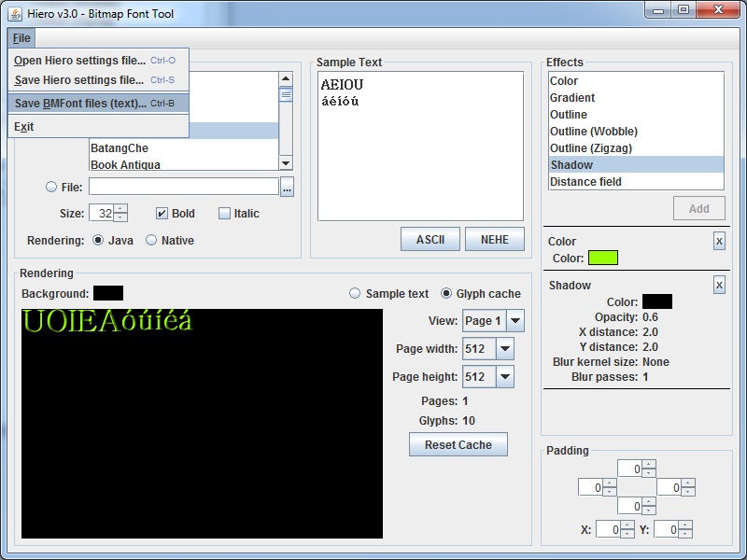This screenshot has height=560, width=747.
Task: Click the Reset Cache button
Action: (458, 444)
